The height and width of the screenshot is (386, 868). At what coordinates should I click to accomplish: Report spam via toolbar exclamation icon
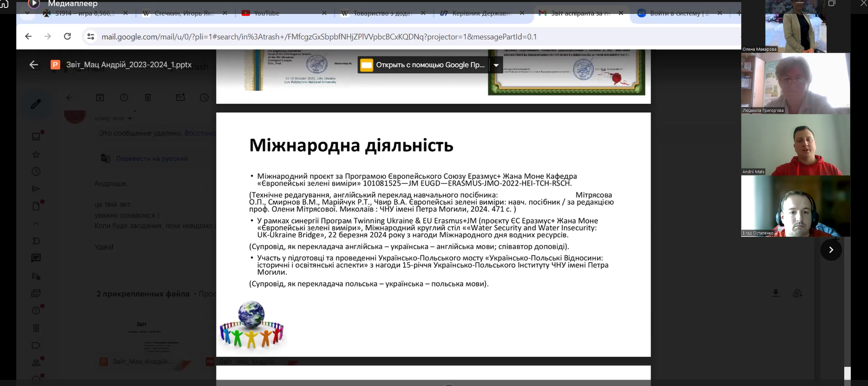[x=123, y=97]
